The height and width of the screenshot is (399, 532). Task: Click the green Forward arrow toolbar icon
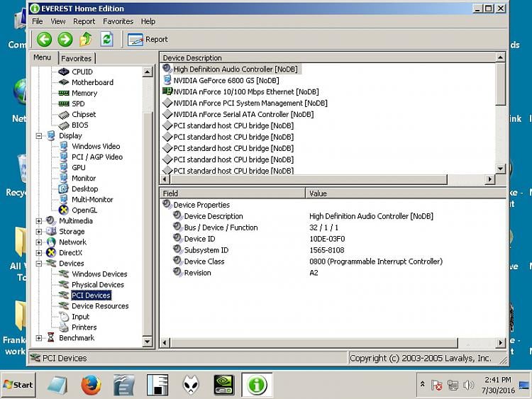coord(65,39)
